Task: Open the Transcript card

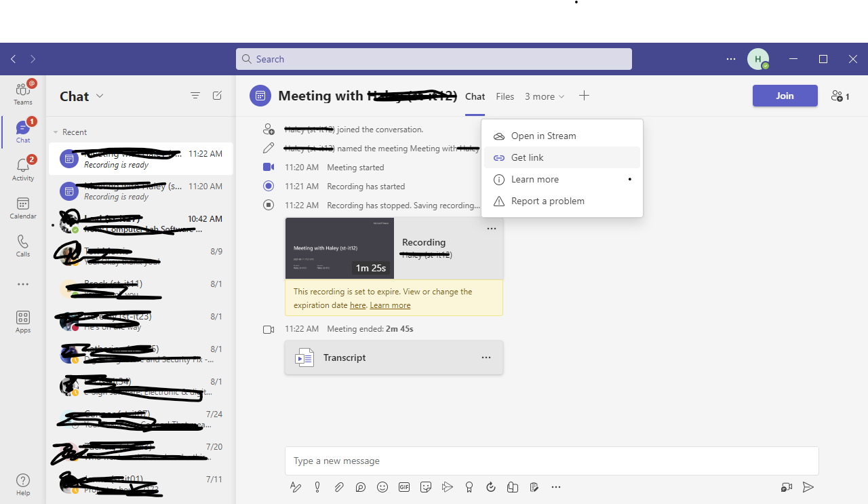Action: point(394,357)
